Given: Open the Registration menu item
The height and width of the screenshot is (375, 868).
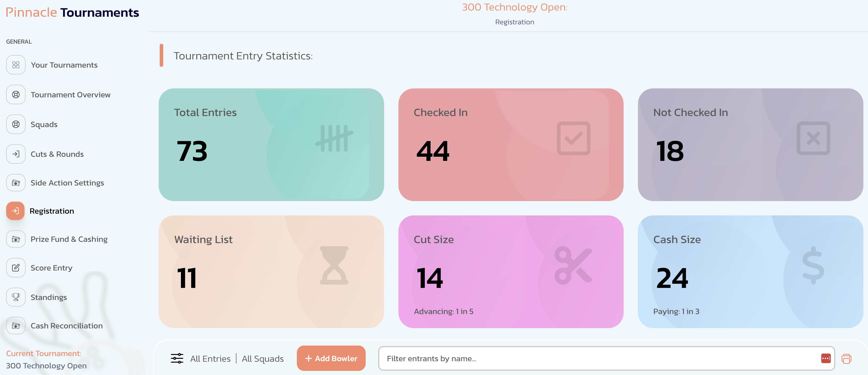Looking at the screenshot, I should (x=51, y=211).
